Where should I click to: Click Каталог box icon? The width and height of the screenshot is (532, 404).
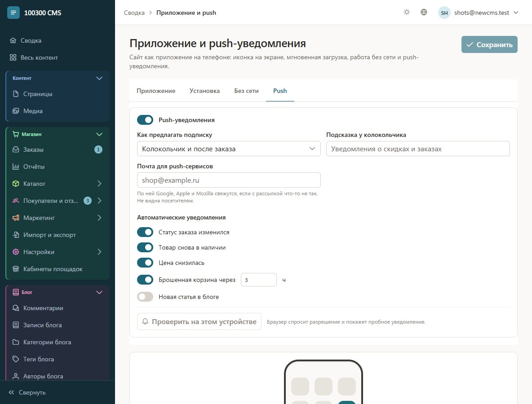point(16,183)
